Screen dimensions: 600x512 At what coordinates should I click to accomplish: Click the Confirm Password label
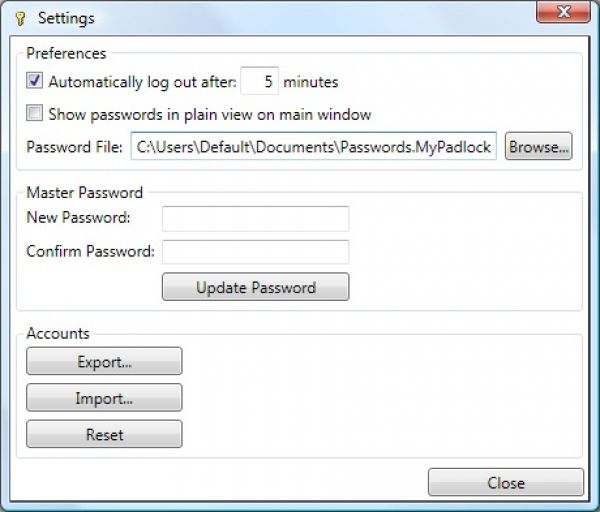(90, 251)
